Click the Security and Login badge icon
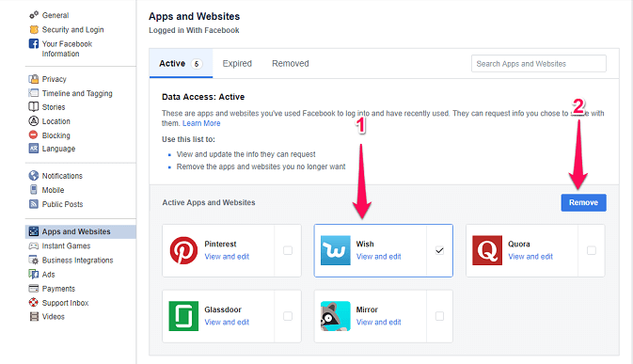This screenshot has width=633, height=364. click(x=34, y=29)
